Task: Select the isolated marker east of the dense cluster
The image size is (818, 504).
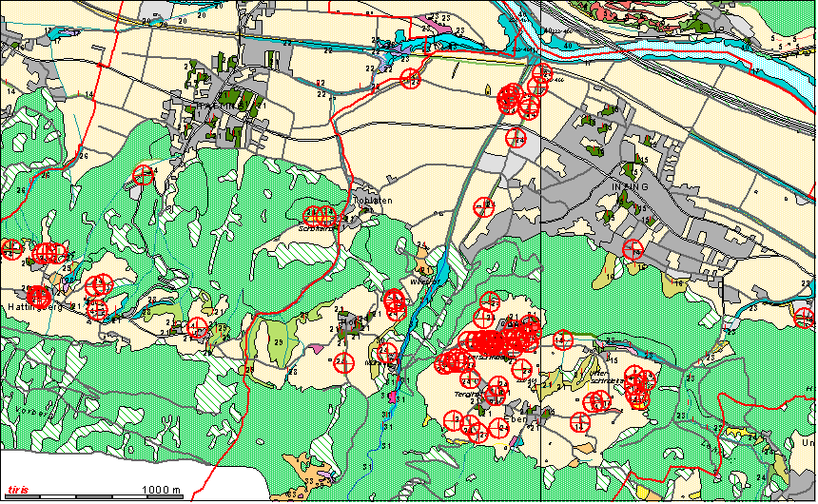Action: click(x=562, y=339)
